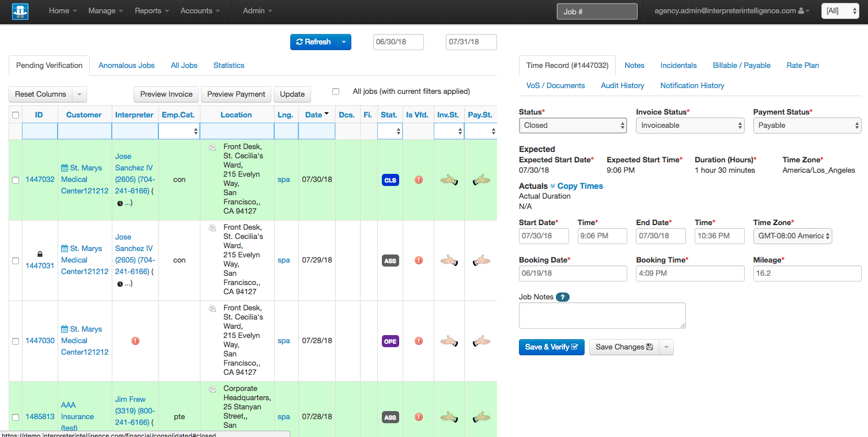This screenshot has width=868, height=437.
Task: Expand the Save Changes dropdown arrow
Action: (x=666, y=347)
